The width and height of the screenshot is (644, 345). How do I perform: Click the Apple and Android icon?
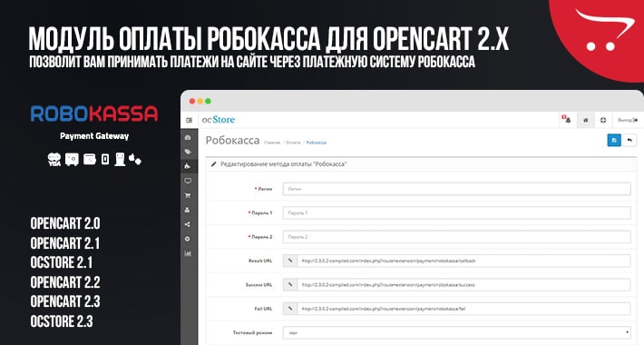(135, 159)
